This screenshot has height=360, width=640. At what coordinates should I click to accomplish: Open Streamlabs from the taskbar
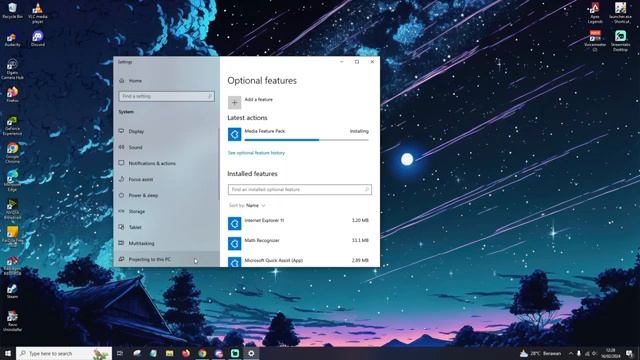click(235, 353)
